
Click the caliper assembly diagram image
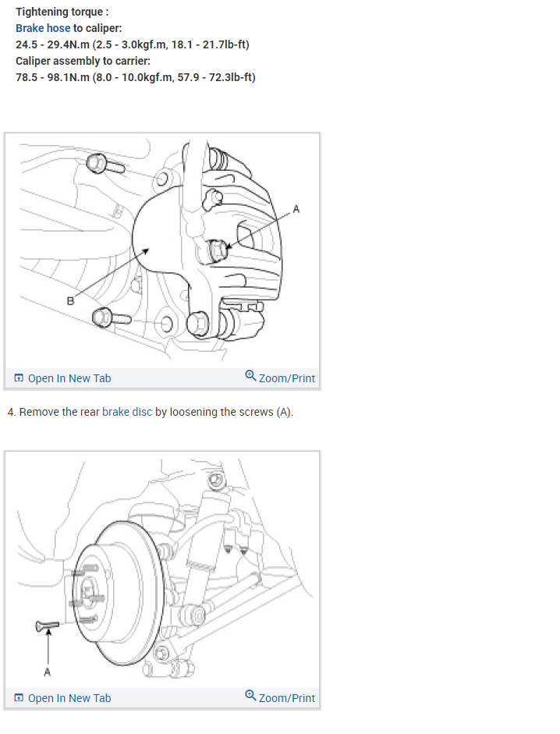(162, 251)
